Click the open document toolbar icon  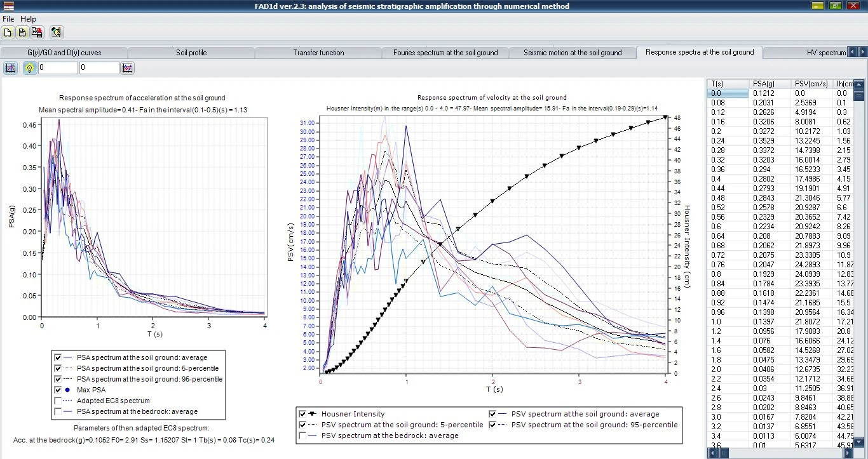point(22,32)
